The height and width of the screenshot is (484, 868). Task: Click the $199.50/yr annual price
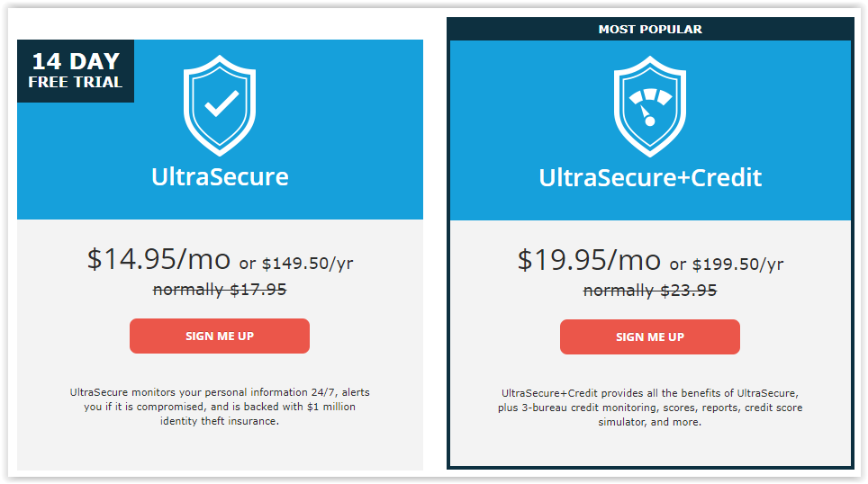[x=738, y=264]
